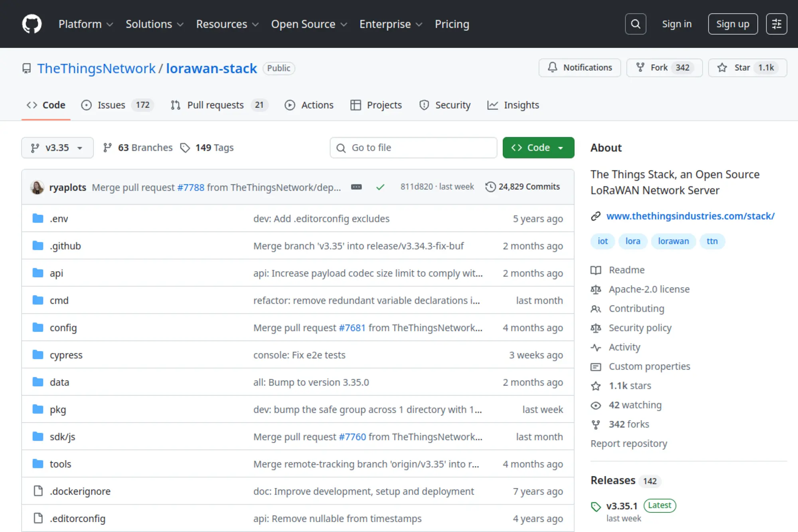The width and height of the screenshot is (798, 532).
Task: Click the green checkmark commit status icon
Action: click(x=380, y=186)
